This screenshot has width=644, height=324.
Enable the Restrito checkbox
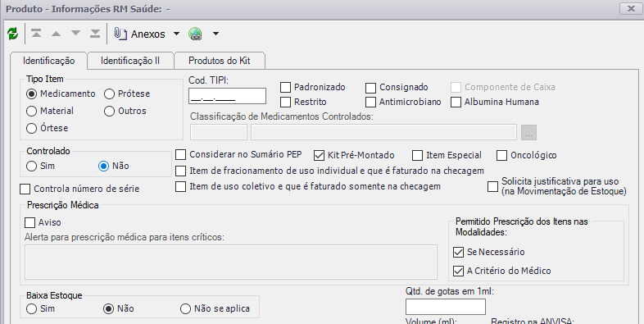point(285,102)
